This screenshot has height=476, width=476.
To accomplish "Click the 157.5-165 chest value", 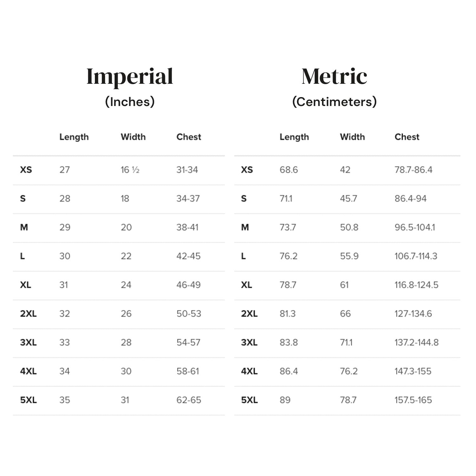I will pos(413,400).
